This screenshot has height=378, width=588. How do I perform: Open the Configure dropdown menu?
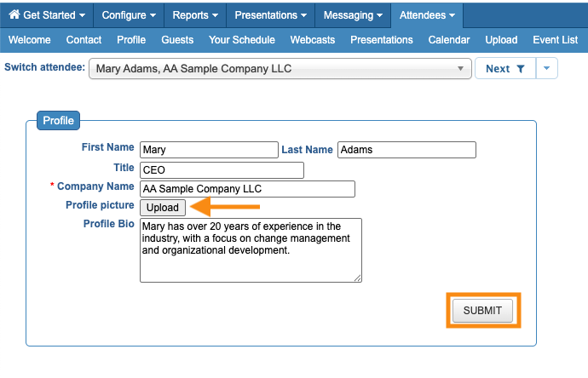(128, 15)
